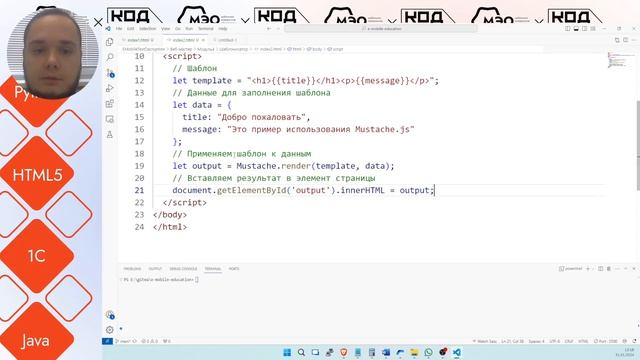
Task: Expand the html breadcrumb item
Action: click(294, 49)
